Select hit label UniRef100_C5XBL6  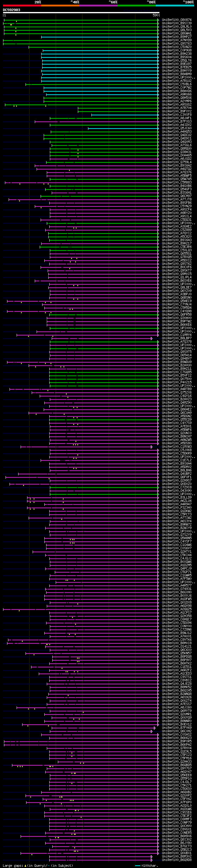tap(177, 84)
